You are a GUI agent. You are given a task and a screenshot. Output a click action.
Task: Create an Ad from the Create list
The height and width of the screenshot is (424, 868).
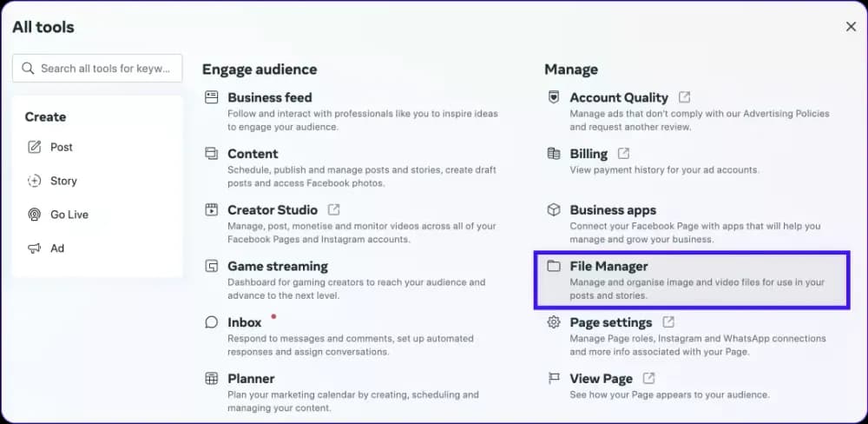[57, 248]
